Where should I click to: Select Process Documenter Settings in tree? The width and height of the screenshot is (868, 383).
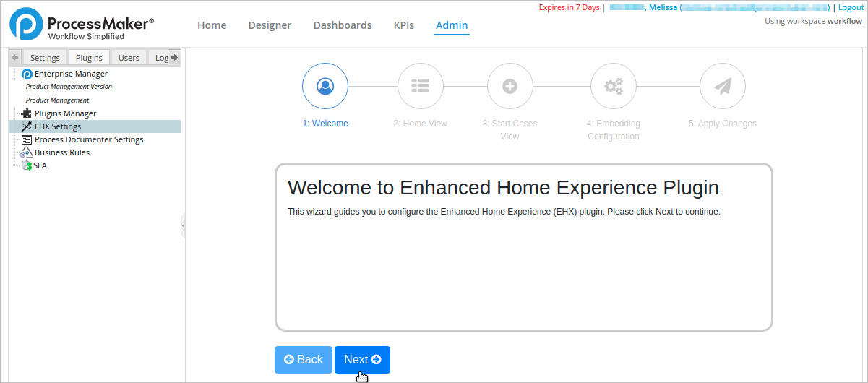[x=88, y=139]
